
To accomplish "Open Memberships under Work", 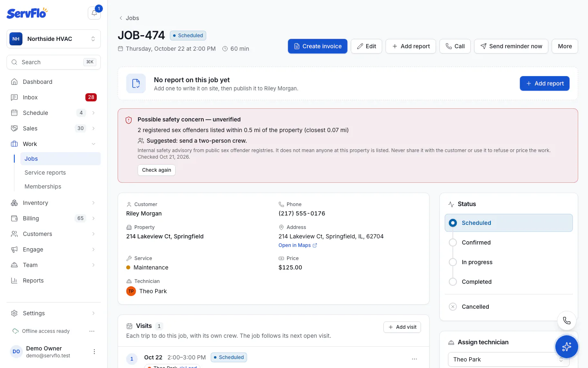I will tap(60, 186).
